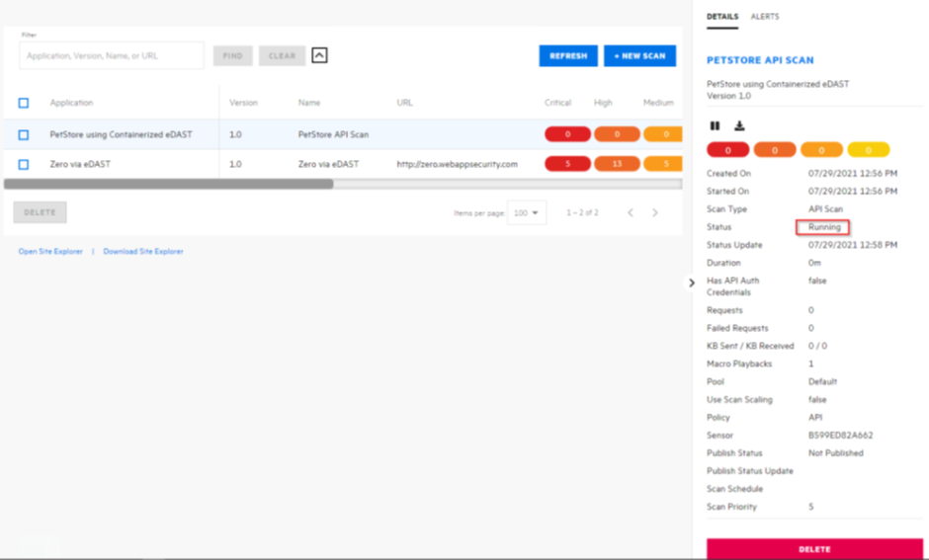Click the horizontal table scrollbar
This screenshot has height=560, width=929.
[x=169, y=184]
